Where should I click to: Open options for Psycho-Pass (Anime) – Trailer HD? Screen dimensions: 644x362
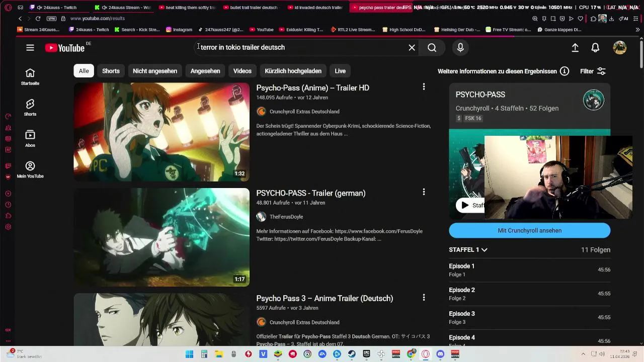424,87
